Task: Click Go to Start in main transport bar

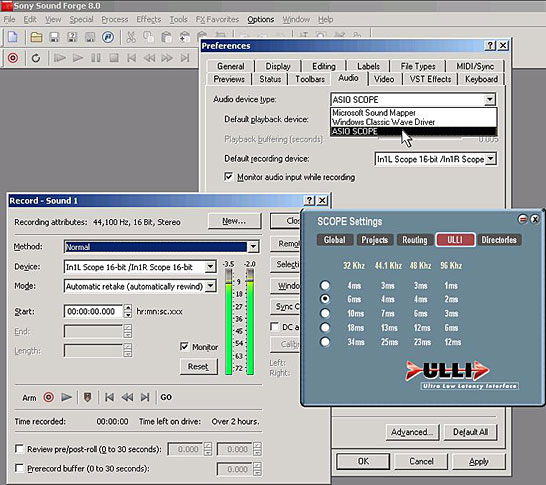Action: click(x=131, y=58)
